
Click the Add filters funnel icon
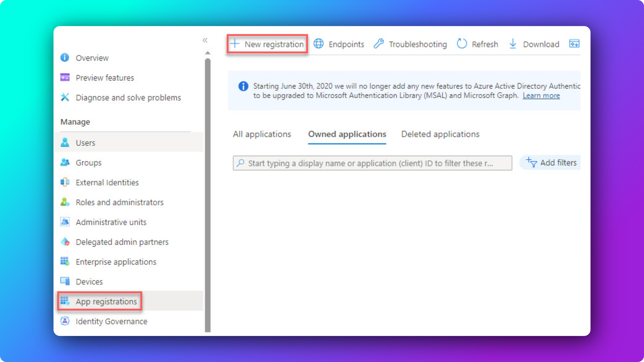(532, 162)
